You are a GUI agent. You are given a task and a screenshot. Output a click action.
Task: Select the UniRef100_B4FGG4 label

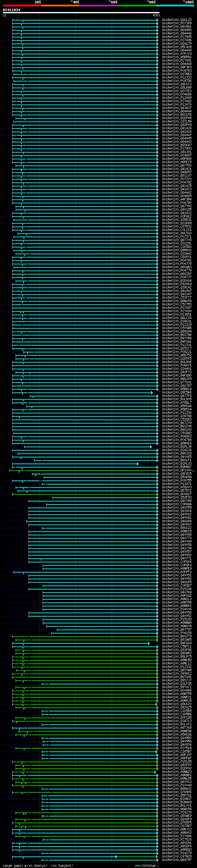[177, 643]
